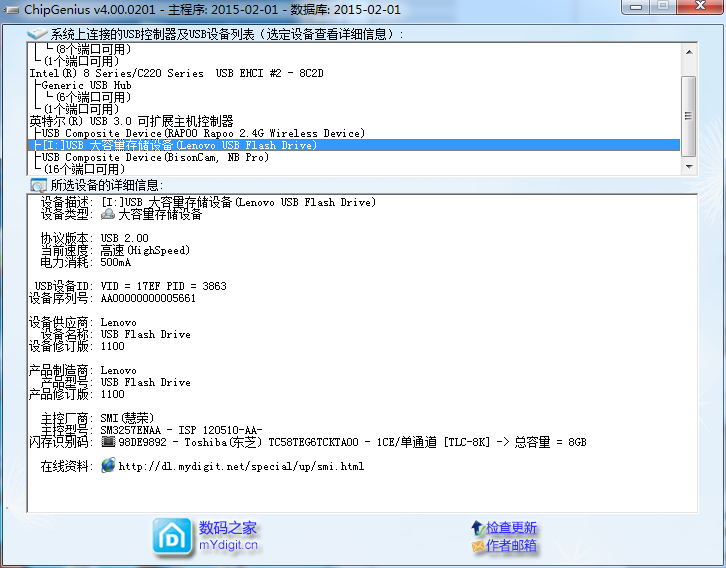Image resolution: width=726 pixels, height=568 pixels.
Task: Select the (16个端口可用) entry
Action: [x=84, y=169]
